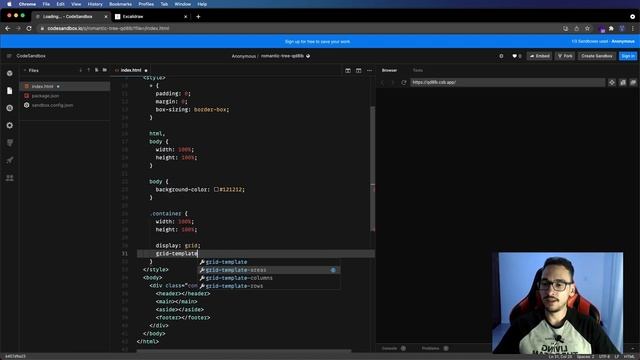Split the editor horizontally icon

pyautogui.click(x=348, y=71)
